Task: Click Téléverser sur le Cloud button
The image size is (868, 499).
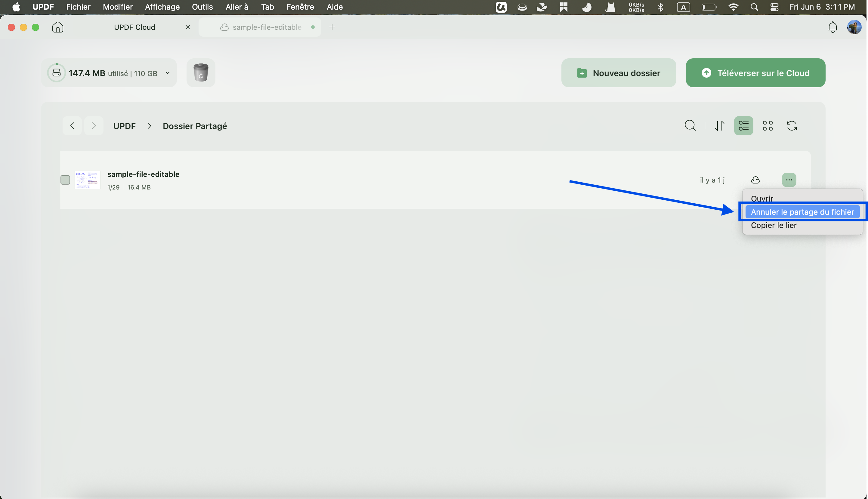Action: 755,73
